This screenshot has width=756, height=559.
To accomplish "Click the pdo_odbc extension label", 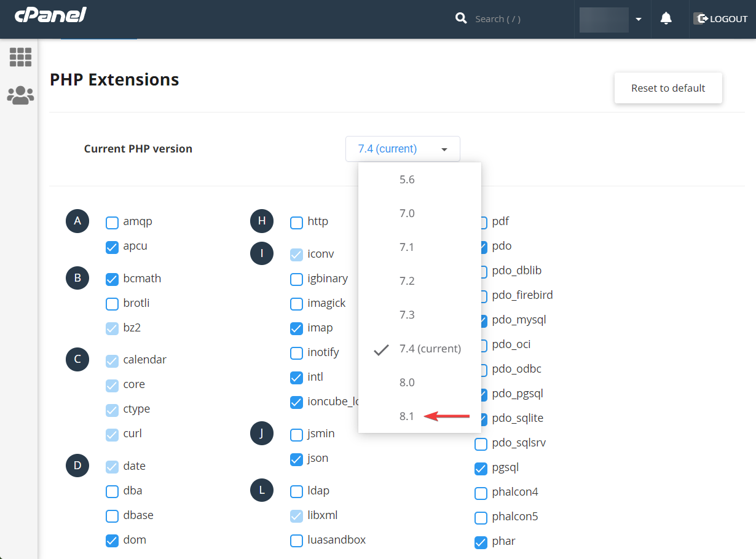I will click(517, 369).
